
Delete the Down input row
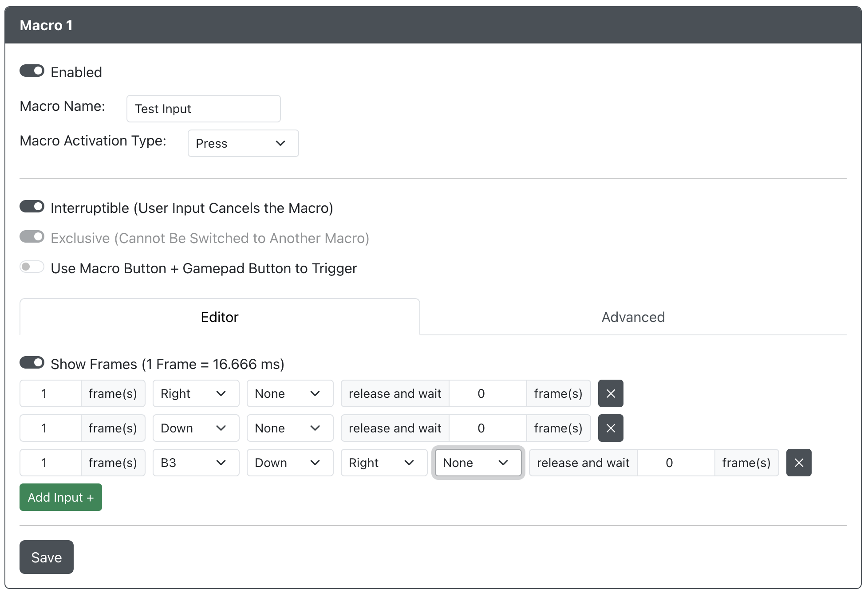611,428
